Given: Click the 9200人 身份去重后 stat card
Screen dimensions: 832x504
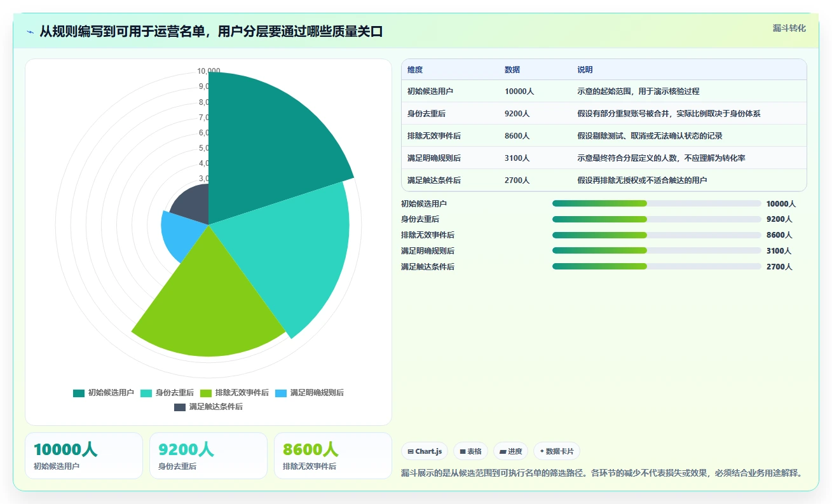Looking at the screenshot, I should [x=208, y=456].
